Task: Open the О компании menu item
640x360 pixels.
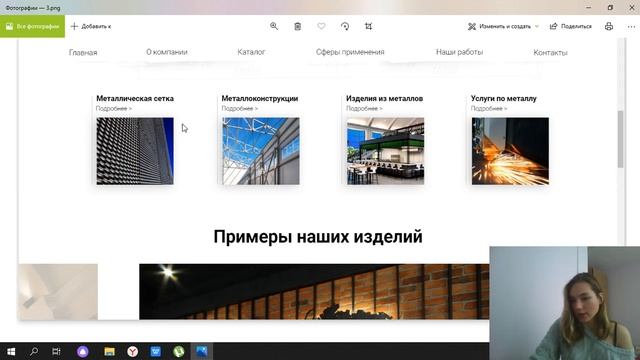Action: click(167, 52)
